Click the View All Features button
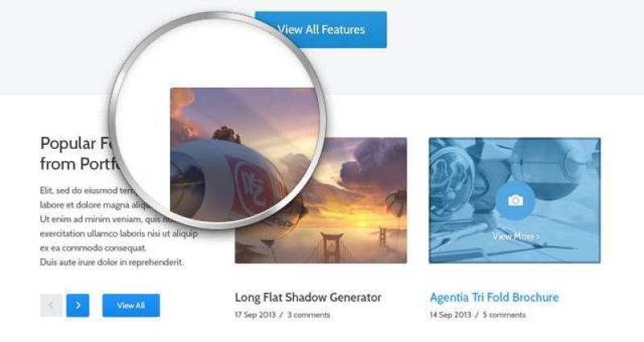644x342 pixels. click(x=320, y=30)
